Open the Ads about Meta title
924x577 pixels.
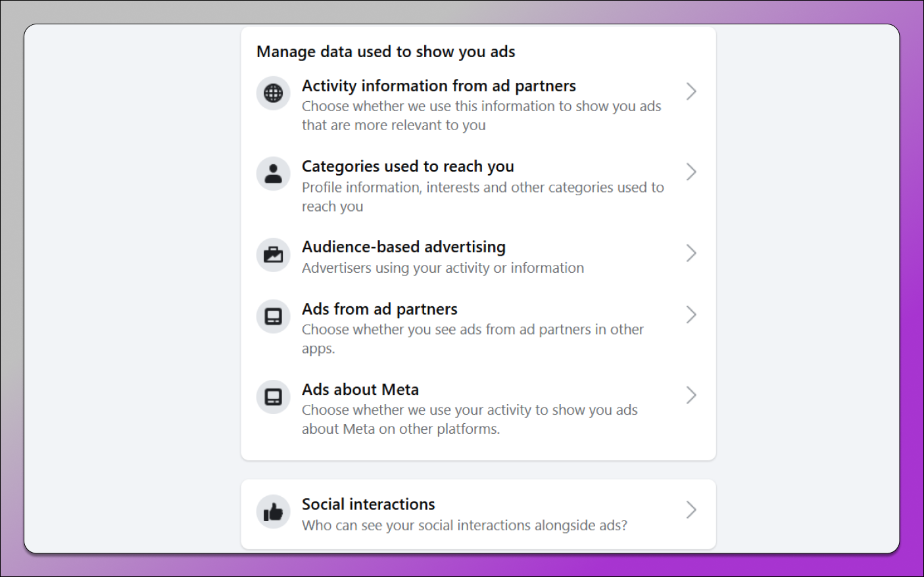360,390
